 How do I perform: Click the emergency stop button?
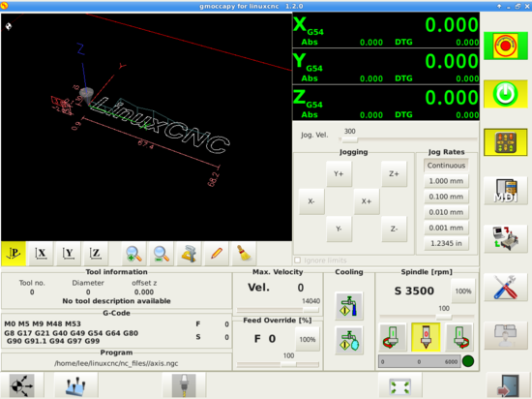(x=505, y=46)
